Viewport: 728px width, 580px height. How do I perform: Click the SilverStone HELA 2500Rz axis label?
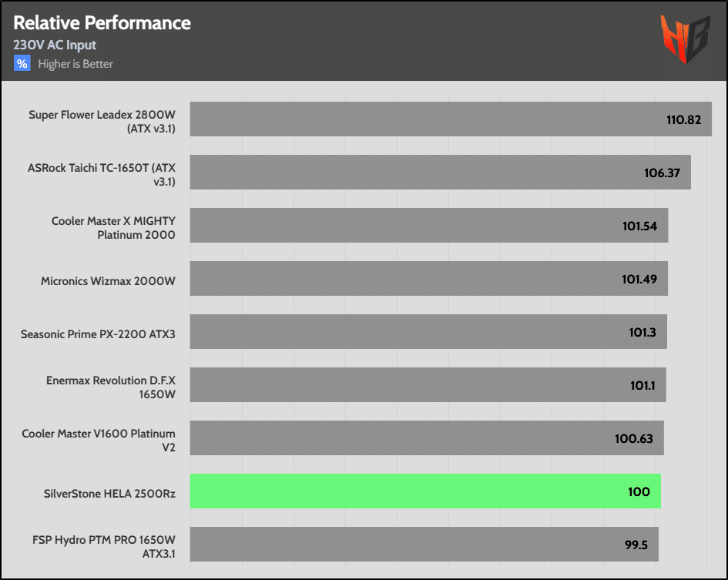[x=110, y=492]
